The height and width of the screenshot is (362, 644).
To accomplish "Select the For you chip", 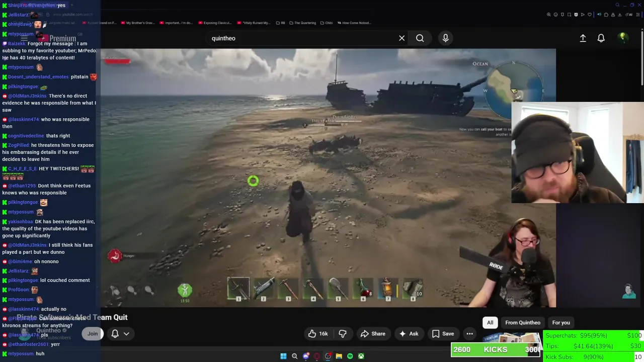I will (561, 323).
